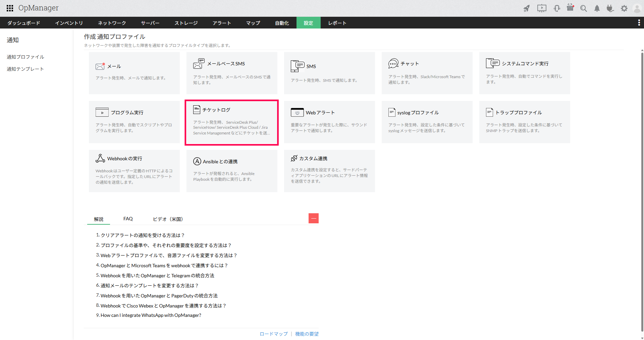
Task: Switch to the ビデオ（米国）tab
Action: pos(168,219)
